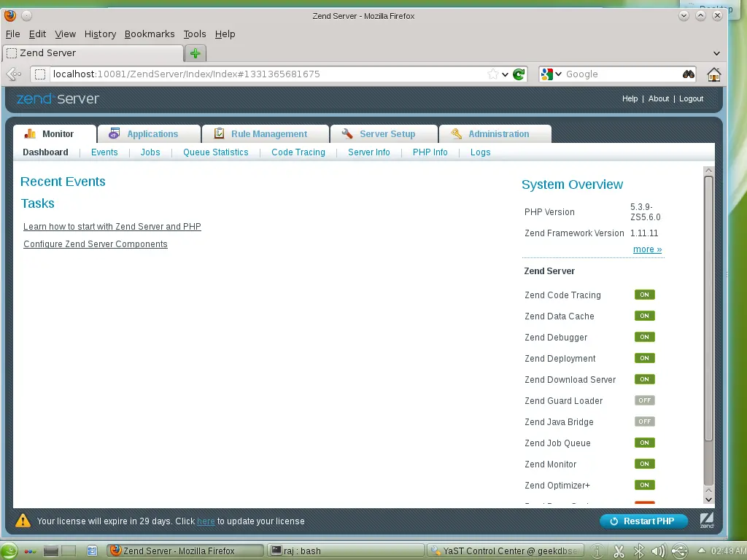Open the Edit menu
Viewport: 747px width, 560px height.
(x=37, y=34)
